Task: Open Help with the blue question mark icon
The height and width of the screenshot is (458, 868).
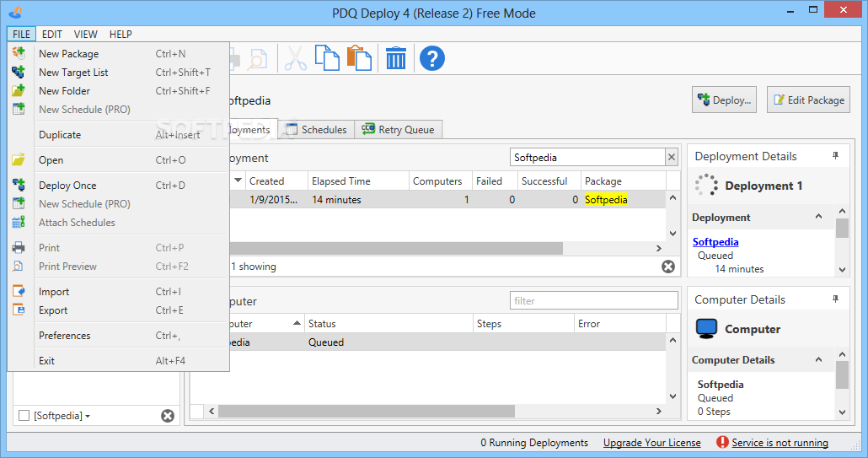Action: click(432, 58)
